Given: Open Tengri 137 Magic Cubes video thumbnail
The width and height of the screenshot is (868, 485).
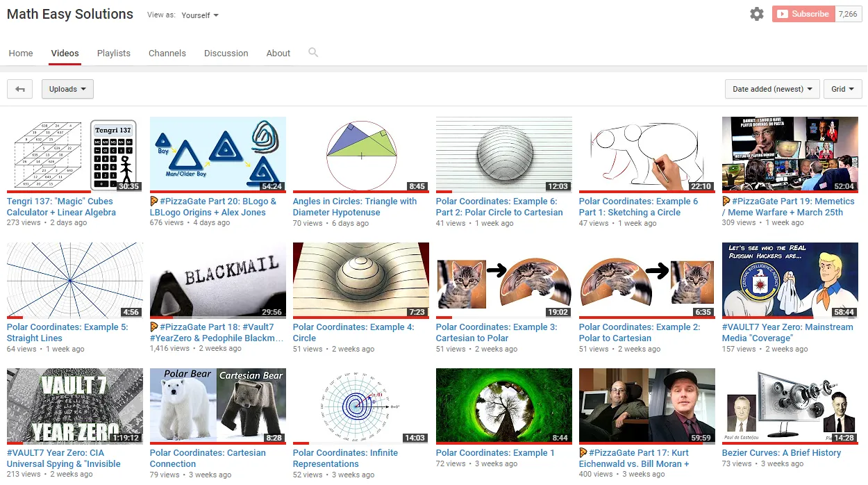Looking at the screenshot, I should 75,154.
